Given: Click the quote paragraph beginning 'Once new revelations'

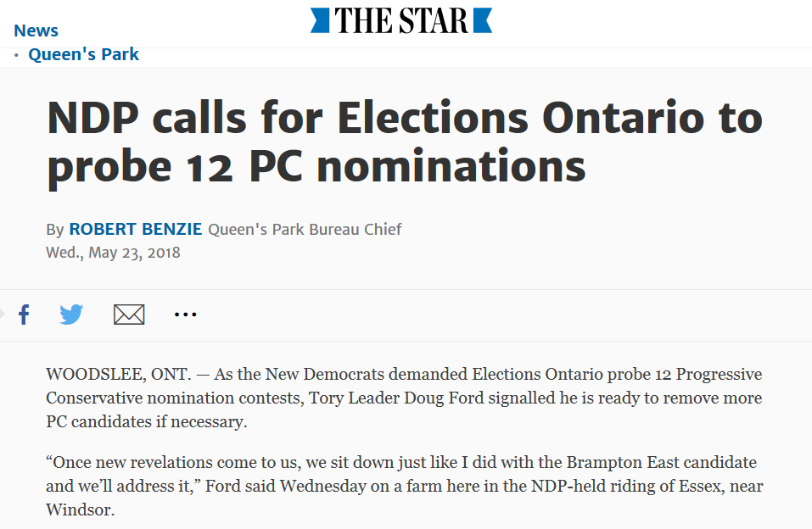Looking at the screenshot, I should tap(405, 486).
